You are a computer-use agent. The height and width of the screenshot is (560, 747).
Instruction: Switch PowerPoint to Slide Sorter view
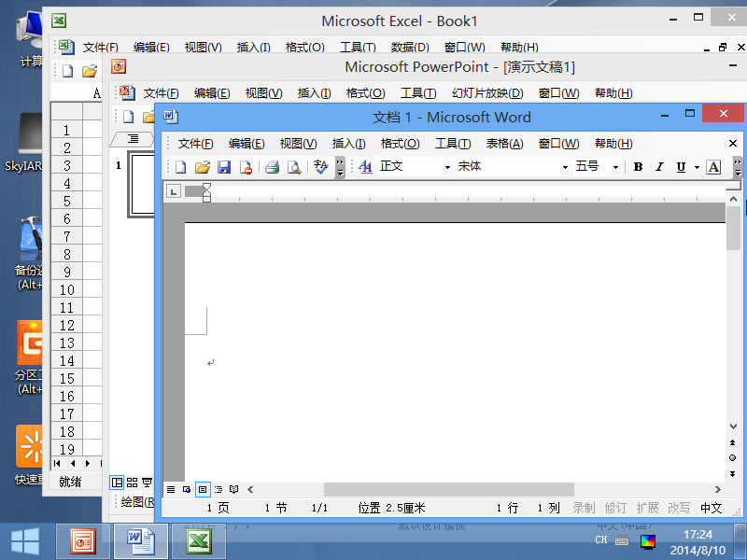(x=132, y=483)
